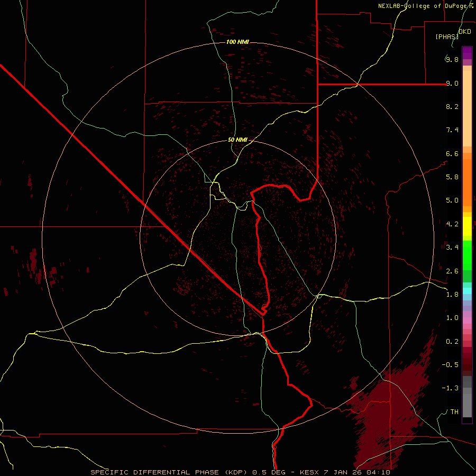Screen dimensions: 476x476
Task: Click the yellow segment of the color bar
Action: pos(467,226)
